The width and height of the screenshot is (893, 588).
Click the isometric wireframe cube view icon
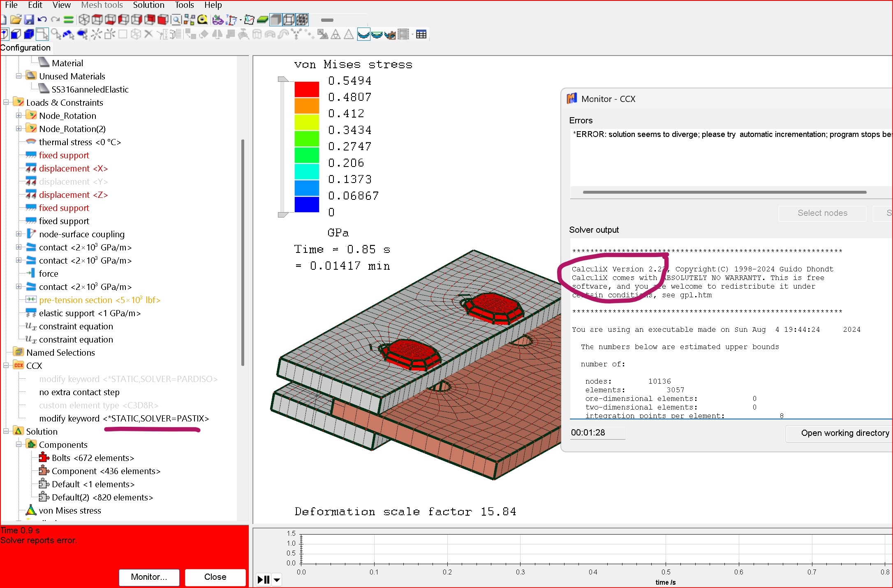[84, 19]
